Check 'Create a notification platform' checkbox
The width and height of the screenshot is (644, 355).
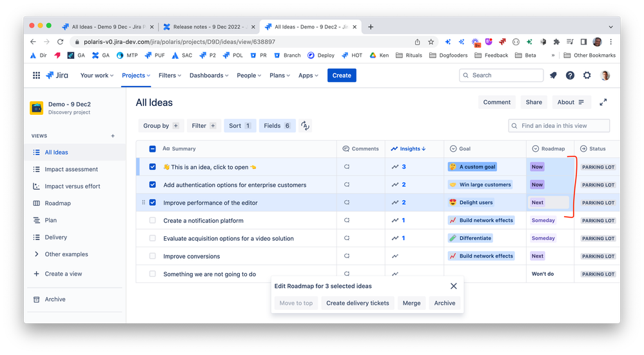coord(152,221)
